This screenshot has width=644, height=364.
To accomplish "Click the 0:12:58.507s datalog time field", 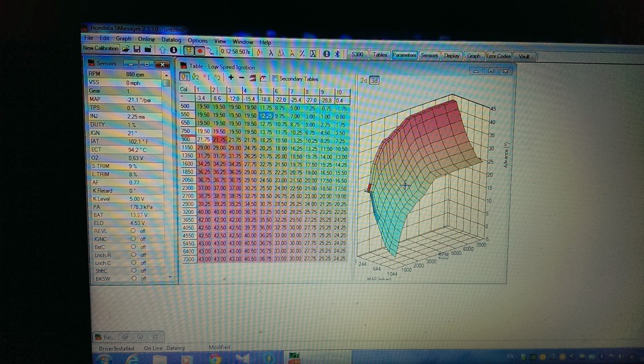I will pos(235,52).
